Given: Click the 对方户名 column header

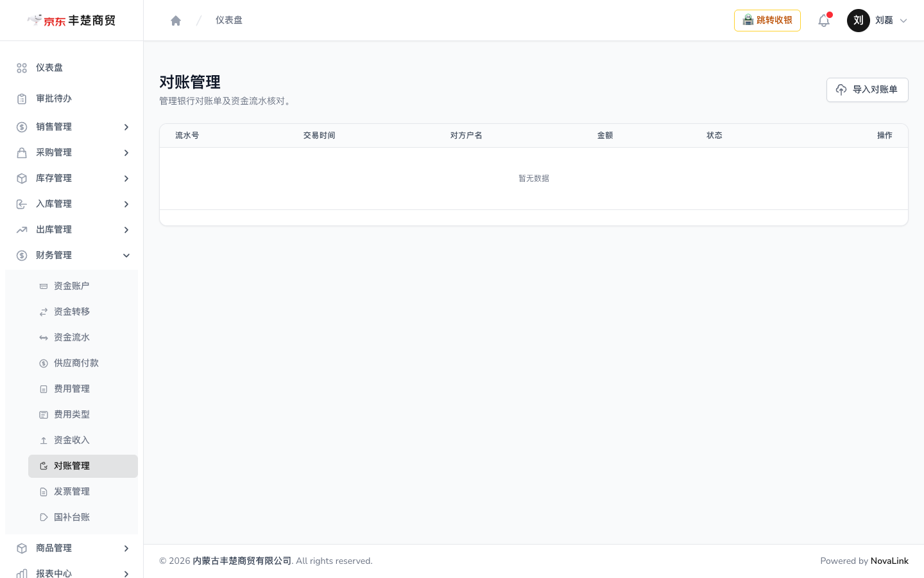Looking at the screenshot, I should (x=466, y=136).
